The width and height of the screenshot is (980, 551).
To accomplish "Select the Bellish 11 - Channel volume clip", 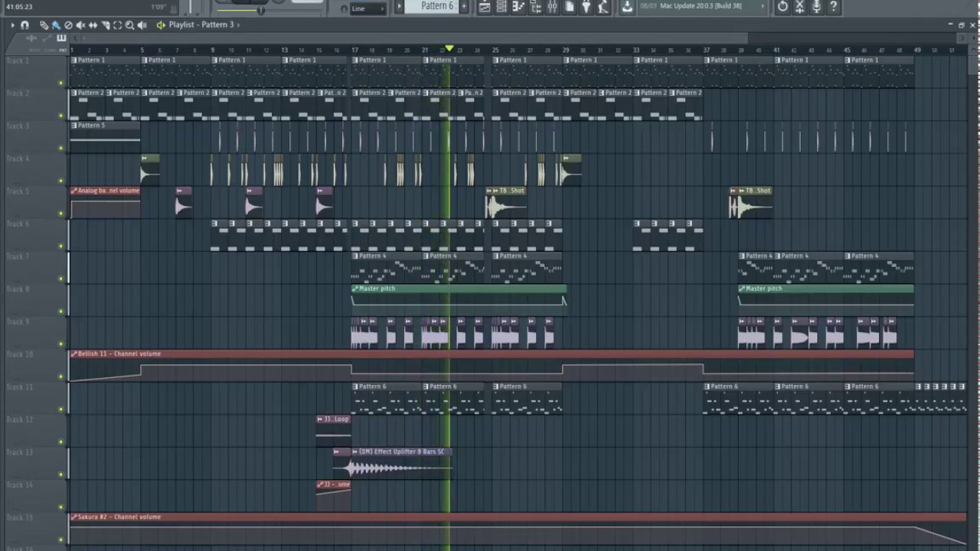I will click(492, 366).
